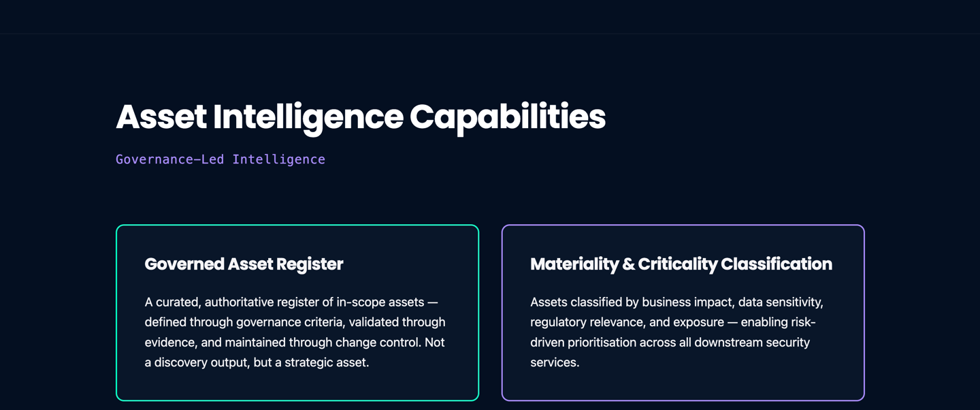
Task: Click the Asset Intelligence Capabilities heading
Action: [360, 117]
